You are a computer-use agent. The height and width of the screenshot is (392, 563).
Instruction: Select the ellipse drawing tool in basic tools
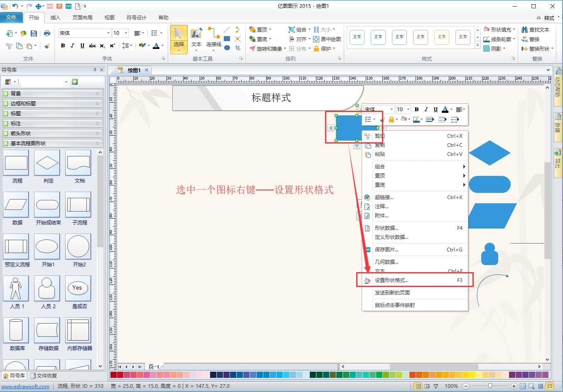[x=227, y=48]
